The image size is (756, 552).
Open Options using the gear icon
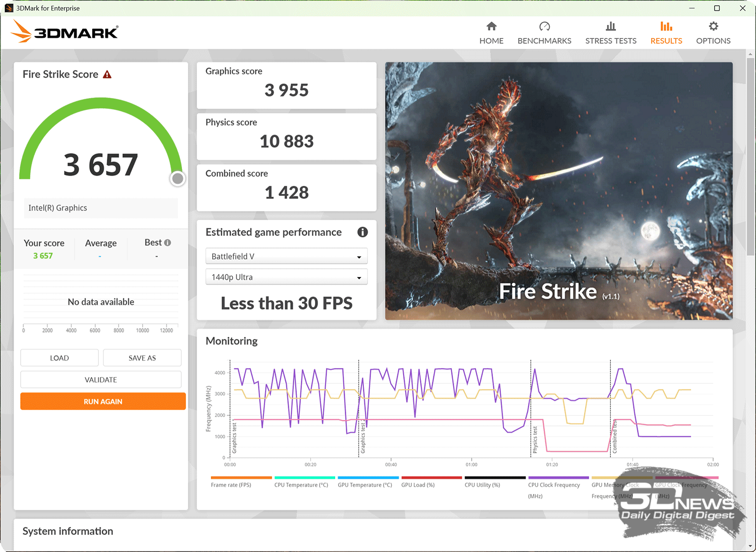point(713,27)
